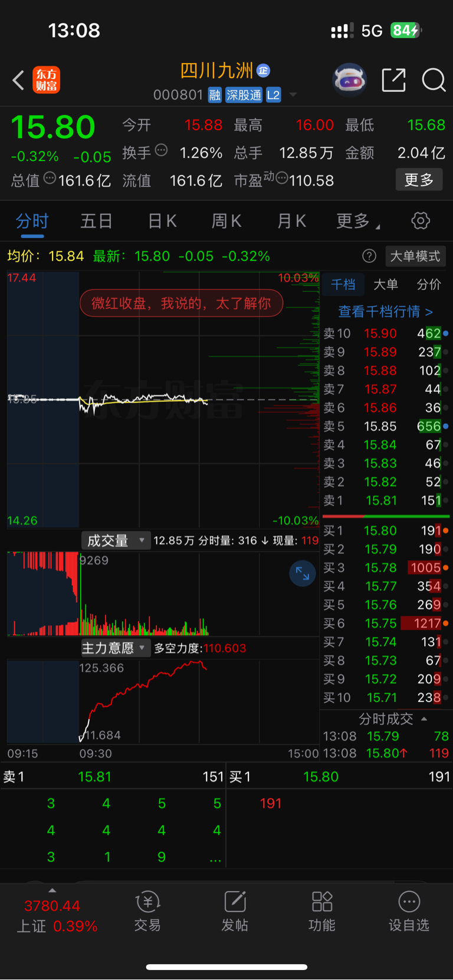Tap the 四川九洲 stock title
Screen dimensions: 453x980
click(x=217, y=71)
